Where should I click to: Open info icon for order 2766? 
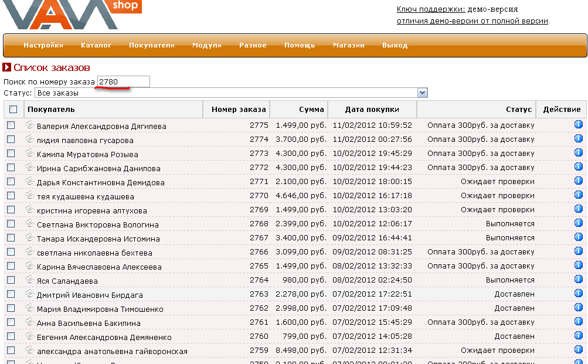(578, 251)
